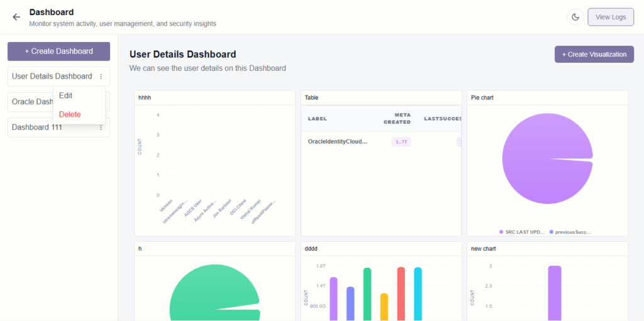The image size is (644, 321).
Task: Toggle dark mode with moon icon
Action: 575,17
